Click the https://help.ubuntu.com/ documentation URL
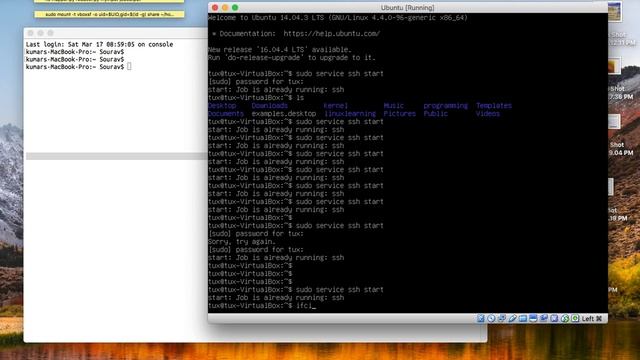This screenshot has height=360, width=640. [332, 33]
